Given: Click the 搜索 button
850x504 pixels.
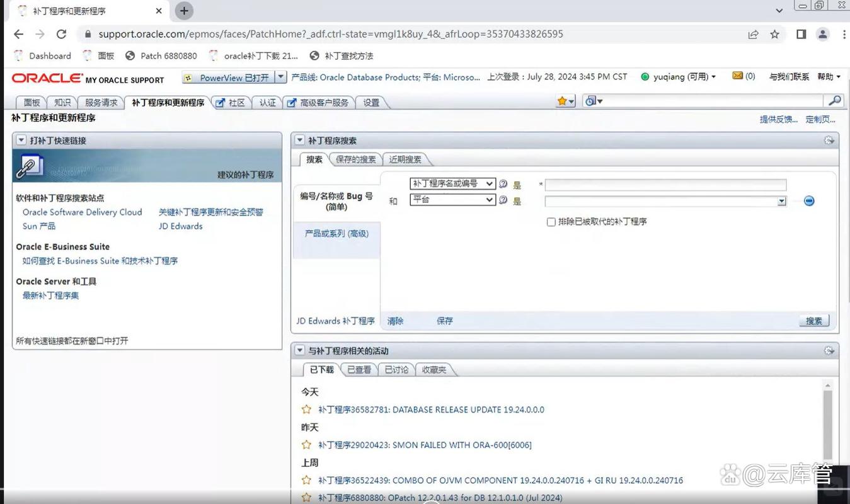Looking at the screenshot, I should 814,321.
